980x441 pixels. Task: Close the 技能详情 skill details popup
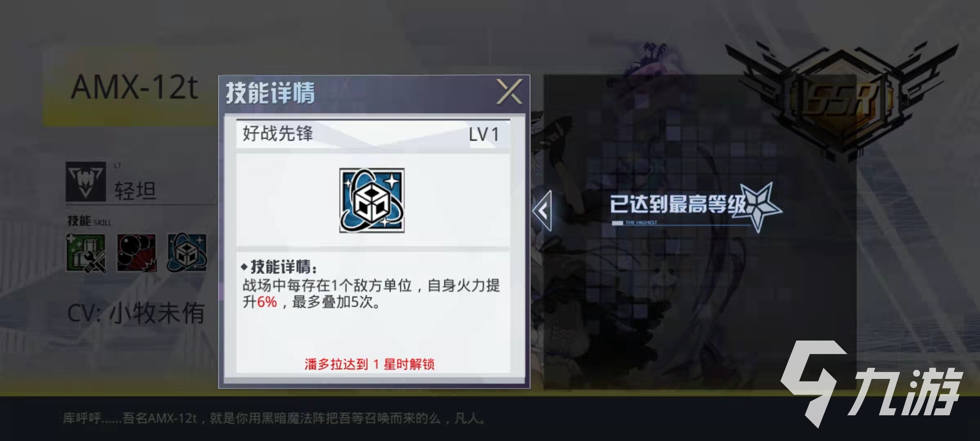pyautogui.click(x=509, y=91)
